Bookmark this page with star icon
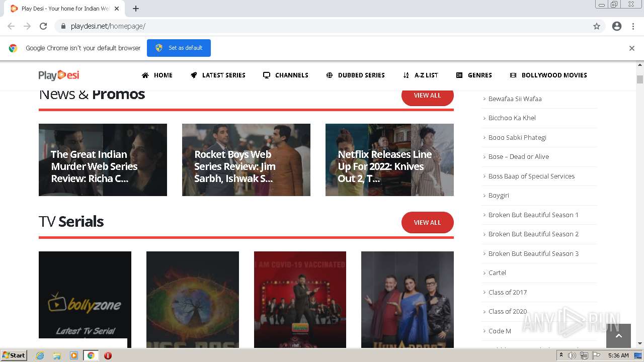Image resolution: width=644 pixels, height=362 pixels. tap(597, 26)
